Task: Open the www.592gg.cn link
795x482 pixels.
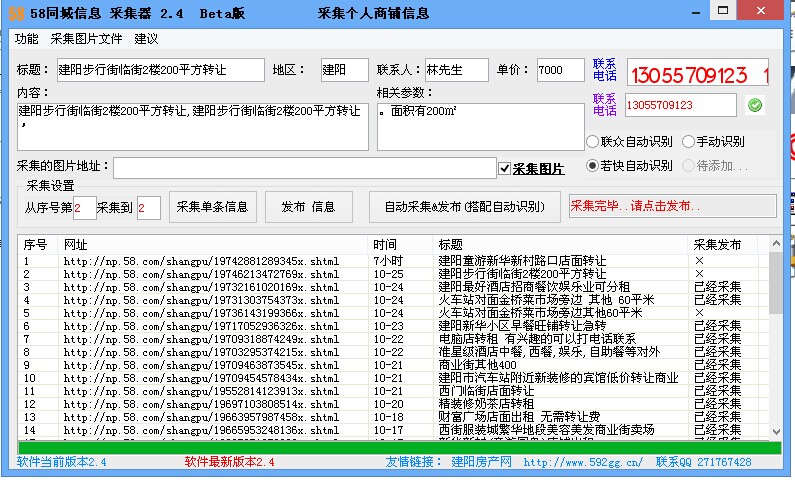Action: click(x=583, y=462)
